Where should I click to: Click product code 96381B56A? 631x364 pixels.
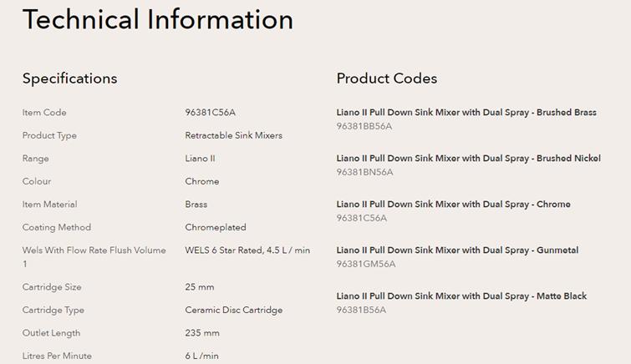click(x=361, y=310)
